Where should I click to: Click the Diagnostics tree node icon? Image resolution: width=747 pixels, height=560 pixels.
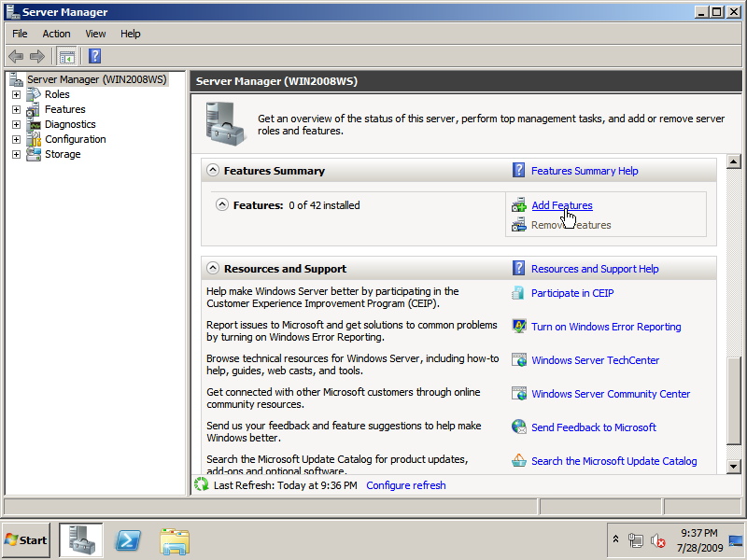click(34, 124)
